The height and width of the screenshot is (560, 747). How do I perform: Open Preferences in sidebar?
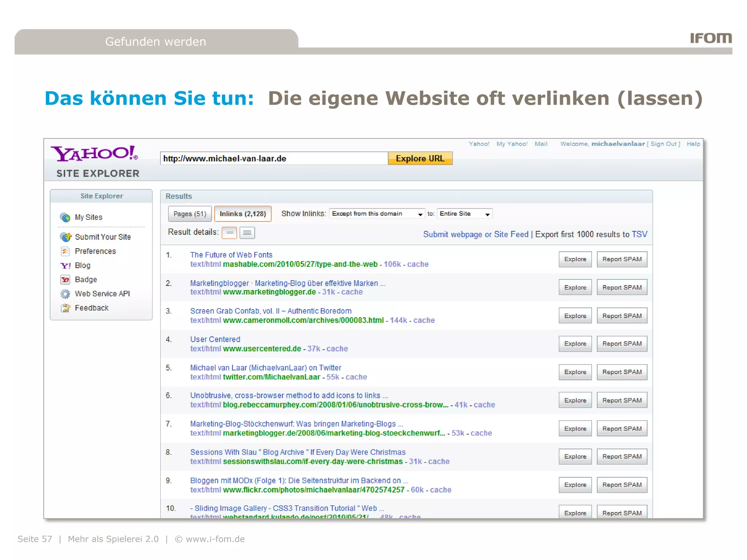(95, 251)
